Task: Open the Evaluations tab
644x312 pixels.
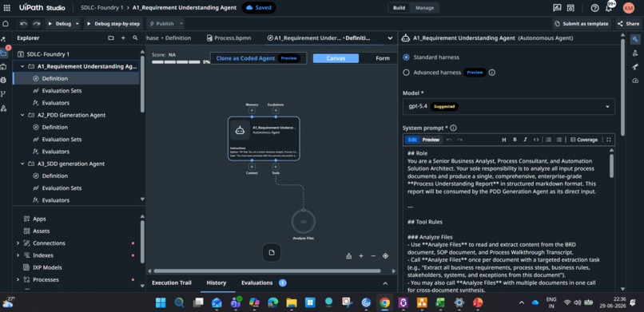Action: point(264,283)
